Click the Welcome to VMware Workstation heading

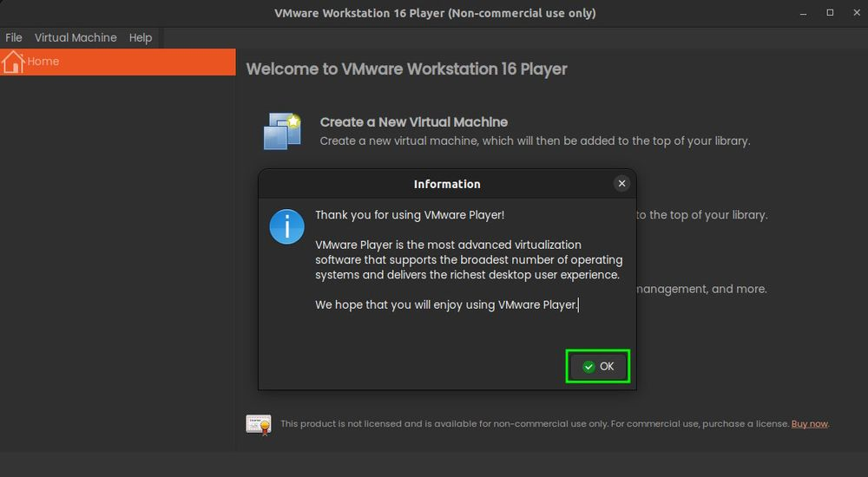(406, 69)
